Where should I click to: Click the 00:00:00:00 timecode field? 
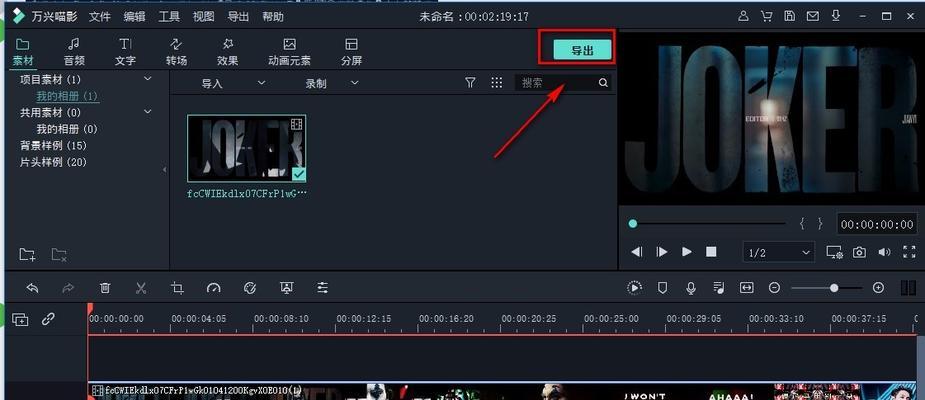click(x=877, y=224)
